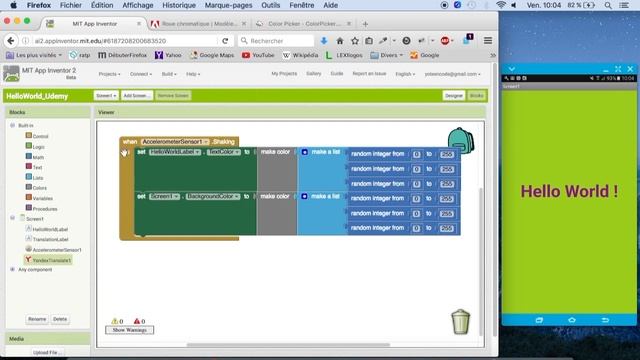This screenshot has width=640, height=360.
Task: Click the Remove Screen button
Action: click(173, 96)
